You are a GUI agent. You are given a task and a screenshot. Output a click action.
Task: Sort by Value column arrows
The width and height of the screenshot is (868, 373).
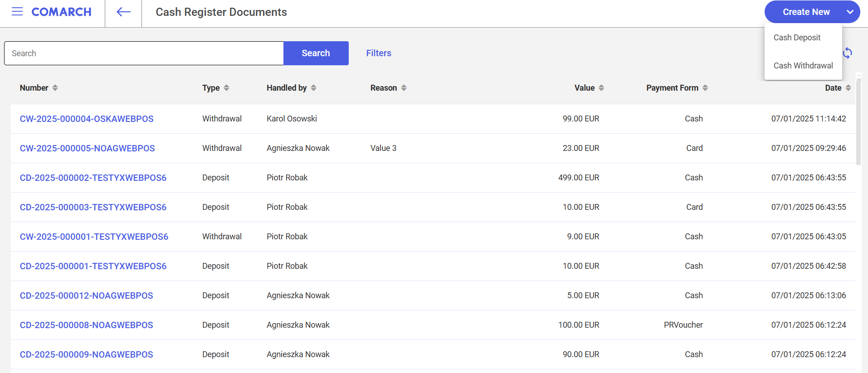tap(601, 88)
